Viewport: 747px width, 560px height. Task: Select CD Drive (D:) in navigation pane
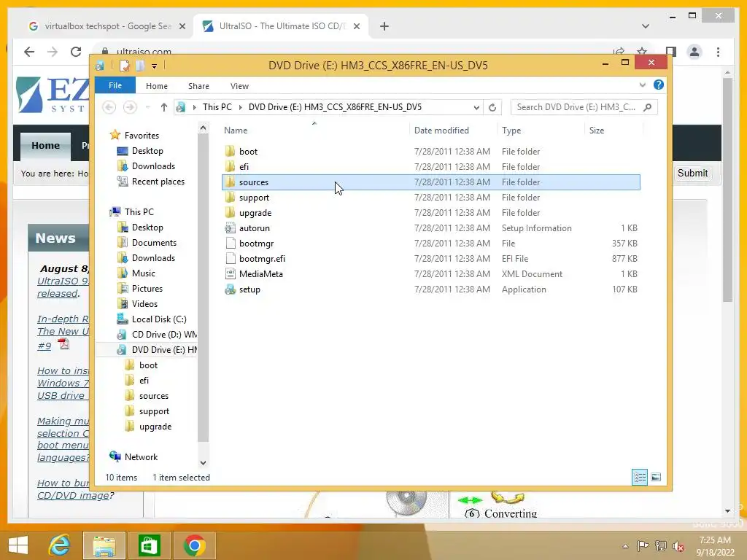[x=158, y=335]
